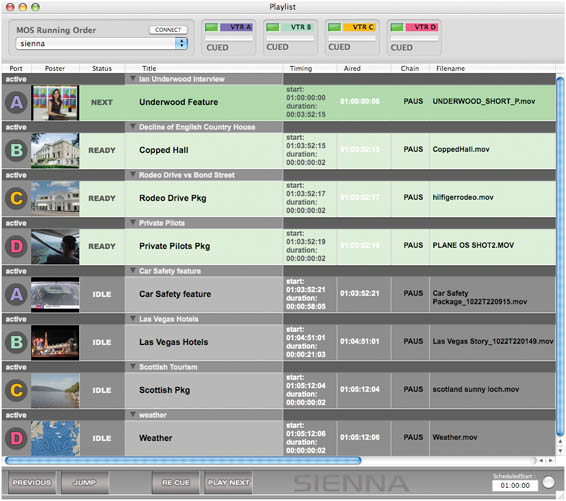Click the RE-CUE button

point(176,483)
